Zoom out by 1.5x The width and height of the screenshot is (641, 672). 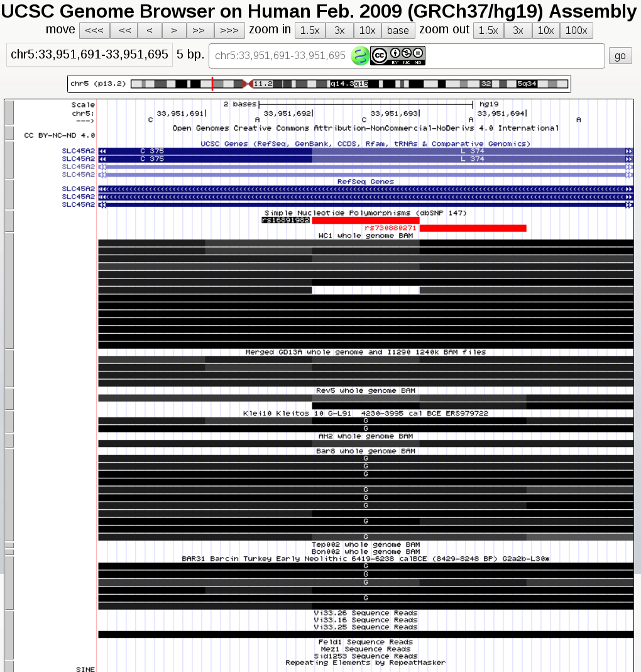click(488, 30)
